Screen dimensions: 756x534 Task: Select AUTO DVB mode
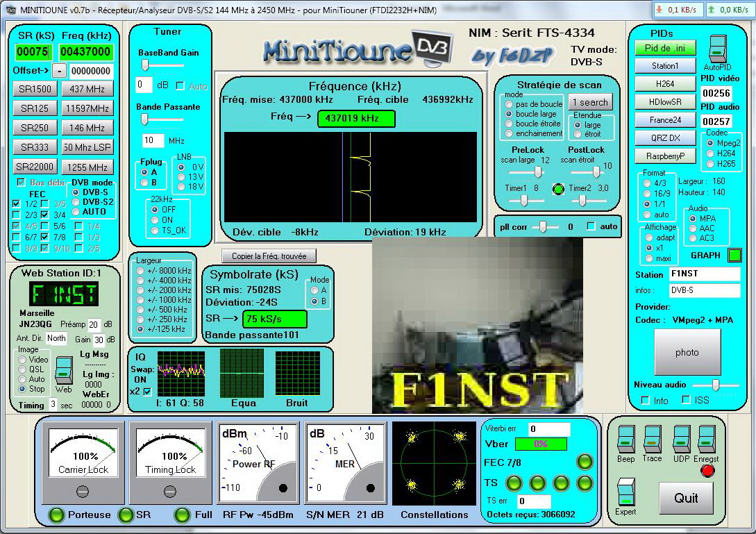point(76,212)
